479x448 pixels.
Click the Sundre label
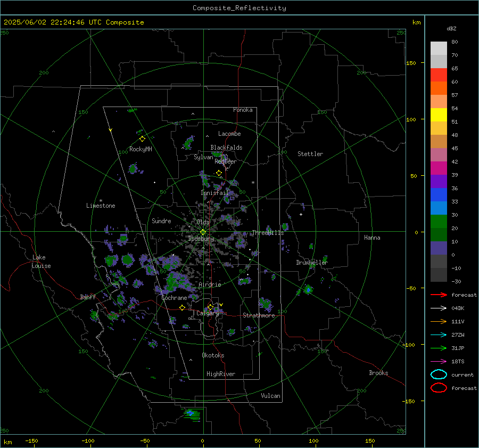pos(161,221)
